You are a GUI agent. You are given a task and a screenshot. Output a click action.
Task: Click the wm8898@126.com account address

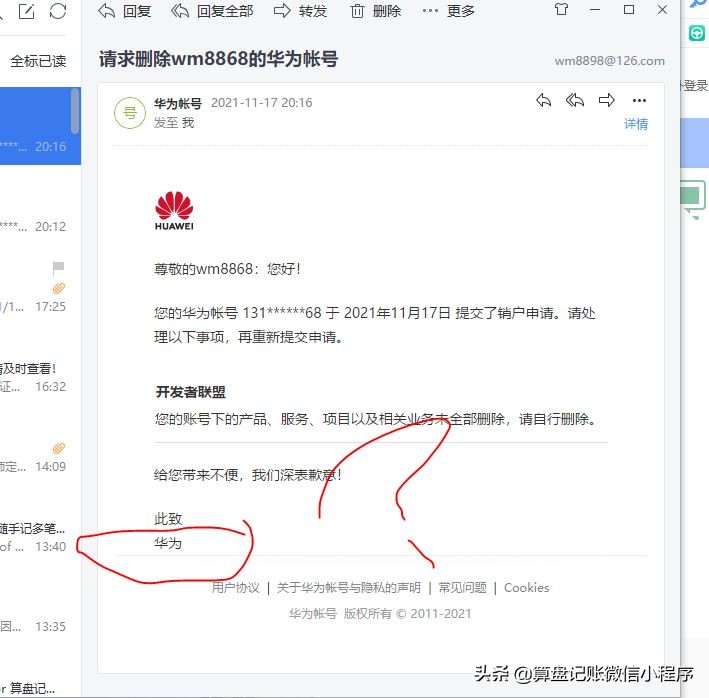pyautogui.click(x=610, y=61)
